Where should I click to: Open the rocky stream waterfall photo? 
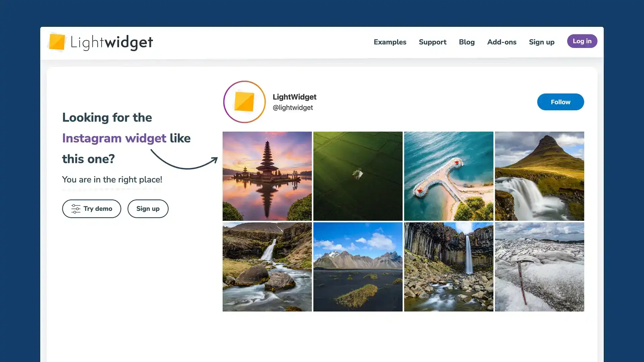267,266
